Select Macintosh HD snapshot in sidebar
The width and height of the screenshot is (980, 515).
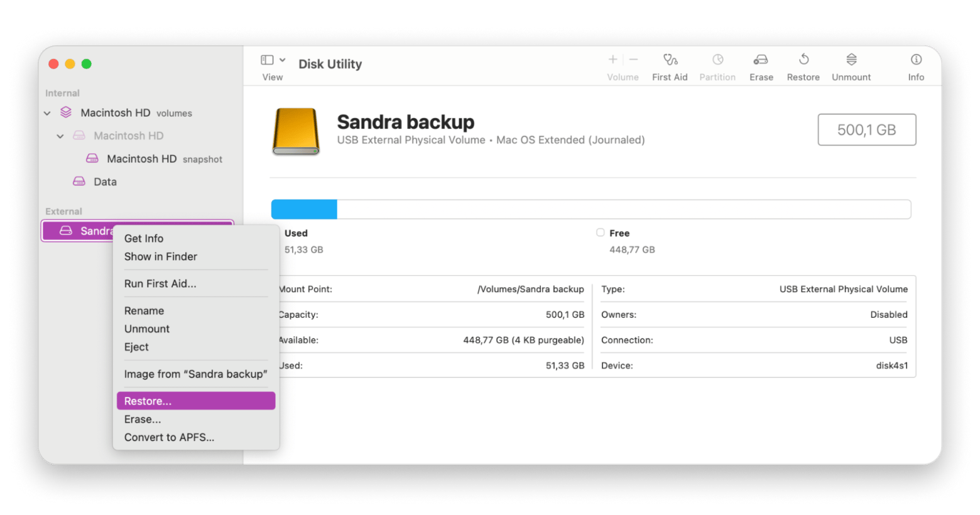coord(141,159)
